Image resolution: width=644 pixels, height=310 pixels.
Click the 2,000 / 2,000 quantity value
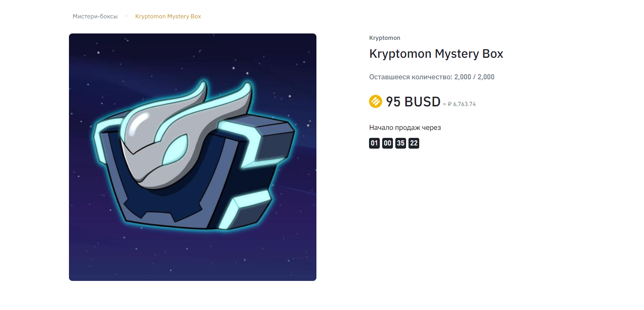(474, 77)
